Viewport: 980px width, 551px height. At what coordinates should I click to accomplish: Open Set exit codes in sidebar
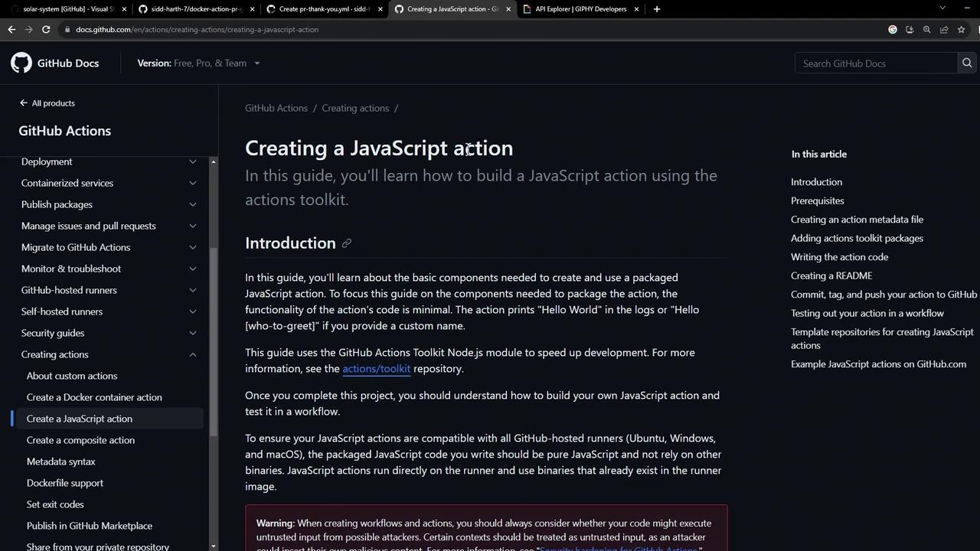pyautogui.click(x=55, y=504)
